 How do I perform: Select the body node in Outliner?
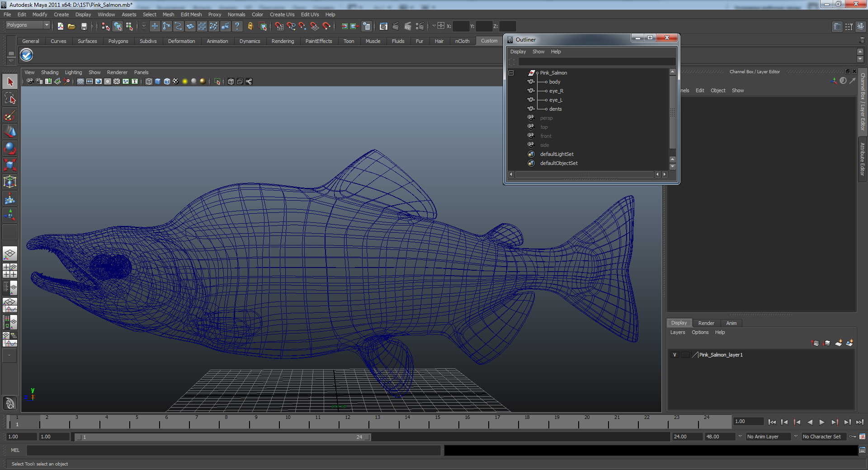pos(554,82)
